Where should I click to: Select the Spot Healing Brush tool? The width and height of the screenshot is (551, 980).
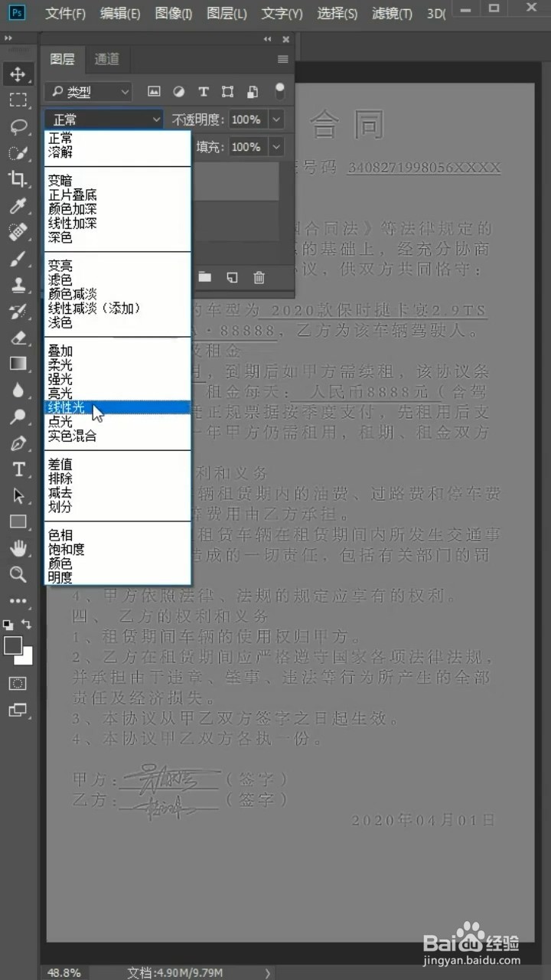click(x=18, y=231)
